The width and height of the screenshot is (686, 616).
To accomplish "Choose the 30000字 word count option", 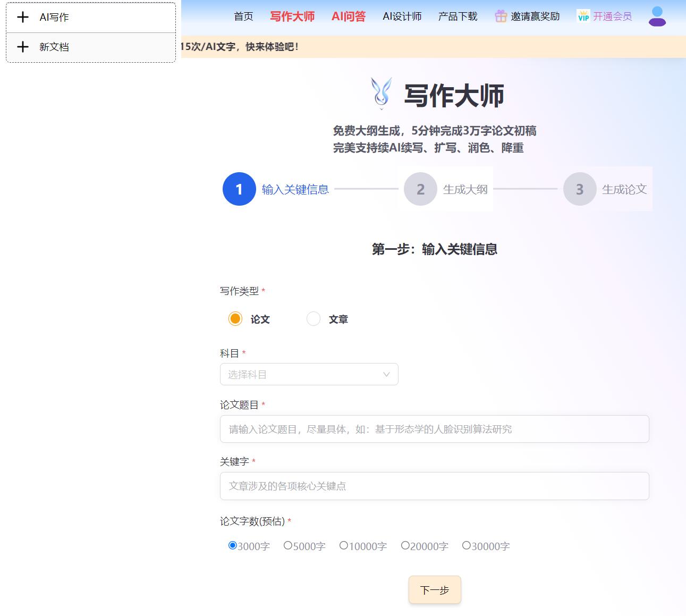I will click(x=466, y=545).
